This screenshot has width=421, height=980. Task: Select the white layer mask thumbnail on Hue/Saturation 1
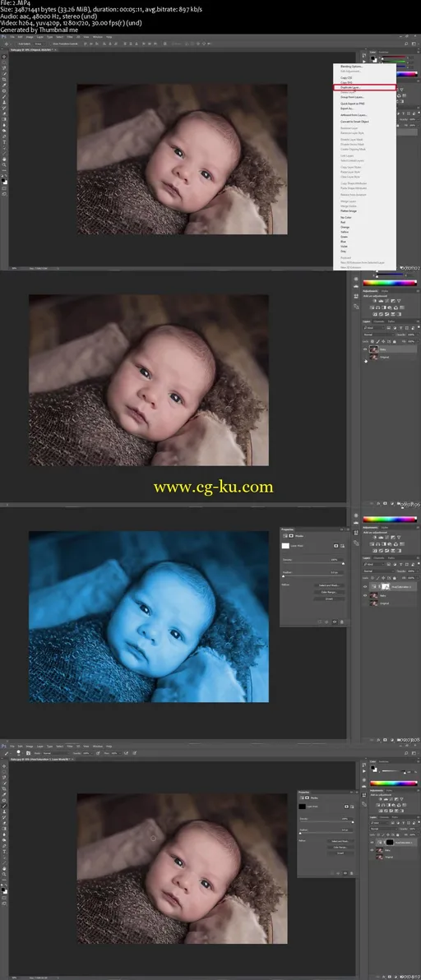point(386,586)
